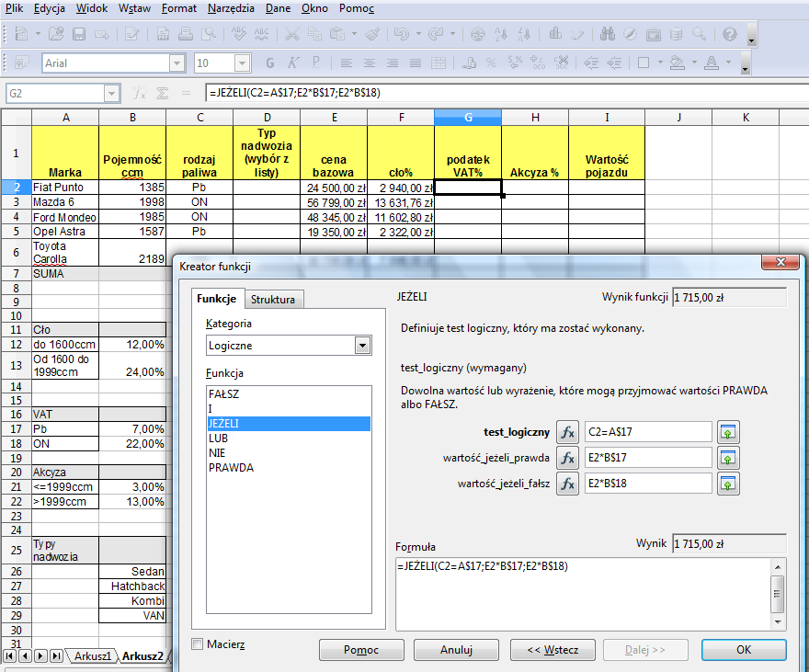This screenshot has width=809, height=672.
Task: Open the Format menu
Action: [x=179, y=8]
